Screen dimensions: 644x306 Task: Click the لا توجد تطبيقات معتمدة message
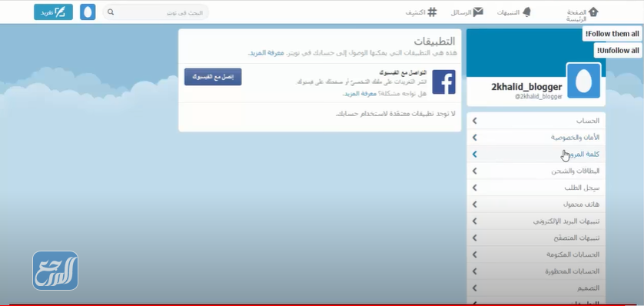click(x=396, y=114)
